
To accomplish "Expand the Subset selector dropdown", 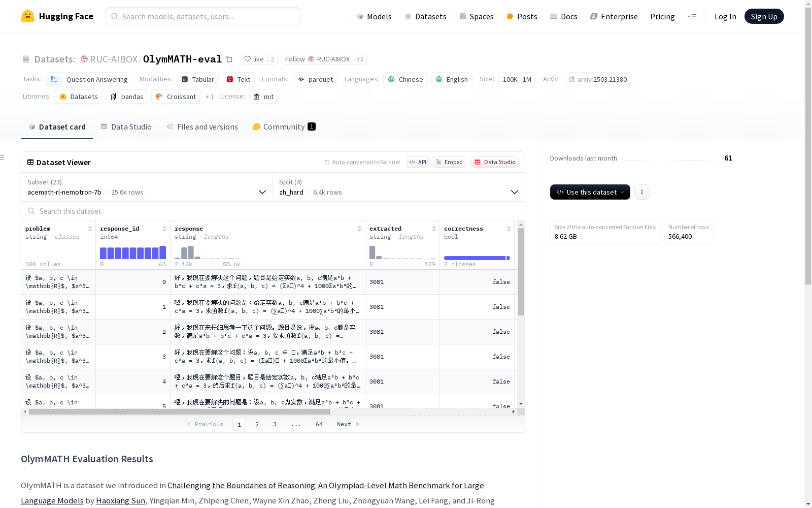I will tap(147, 187).
